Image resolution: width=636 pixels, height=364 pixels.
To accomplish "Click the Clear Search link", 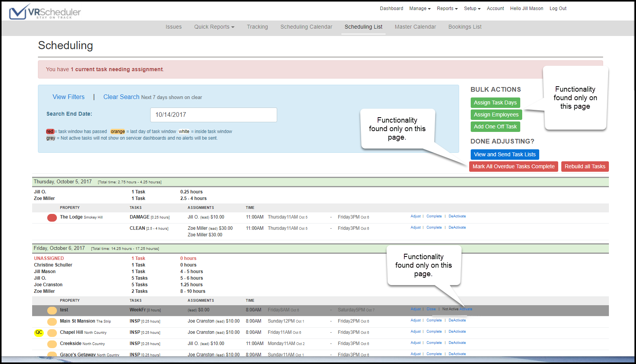I will pos(121,97).
